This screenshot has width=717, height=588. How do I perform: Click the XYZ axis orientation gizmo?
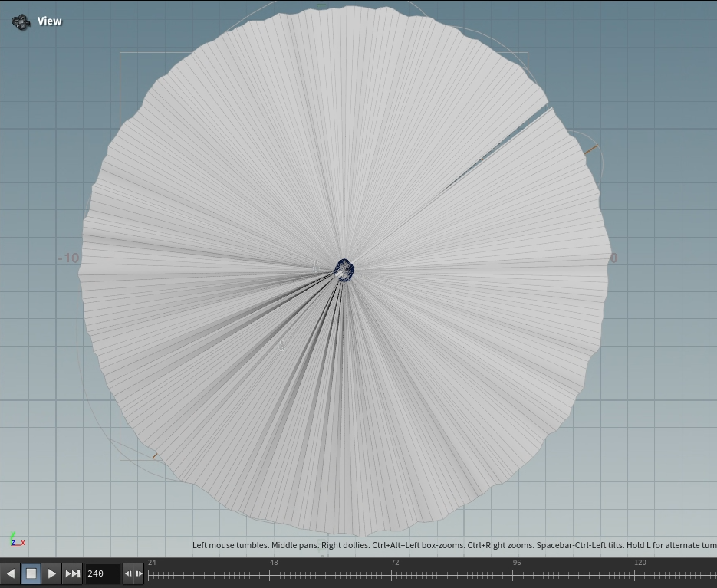tap(18, 540)
